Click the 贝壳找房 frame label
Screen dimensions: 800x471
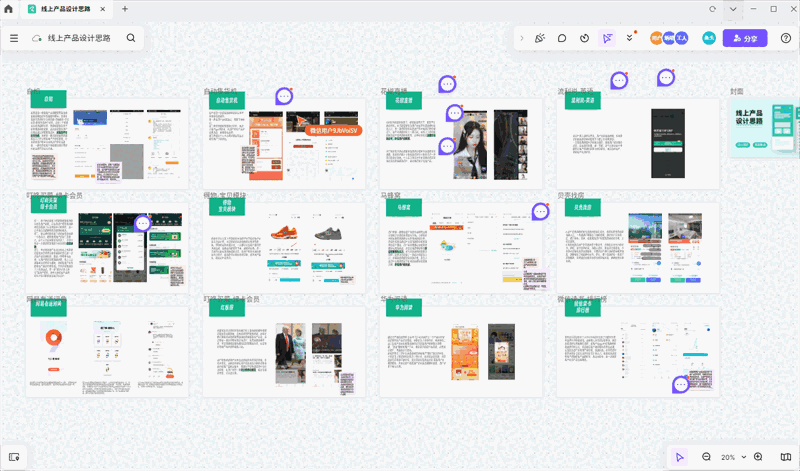click(571, 195)
